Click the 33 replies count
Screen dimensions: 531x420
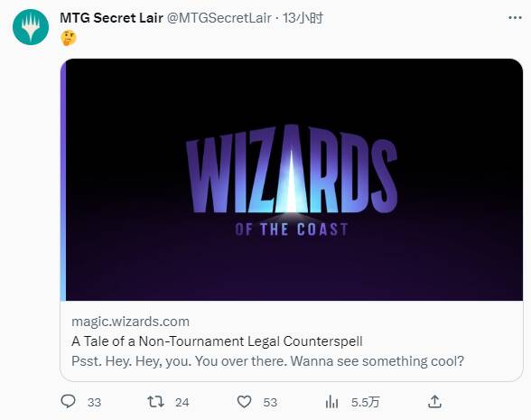(x=94, y=403)
